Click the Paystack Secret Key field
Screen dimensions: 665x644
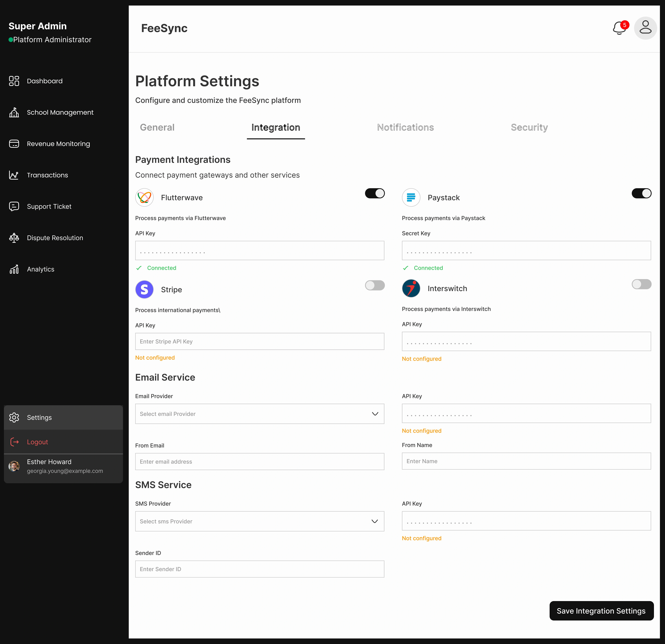527,251
